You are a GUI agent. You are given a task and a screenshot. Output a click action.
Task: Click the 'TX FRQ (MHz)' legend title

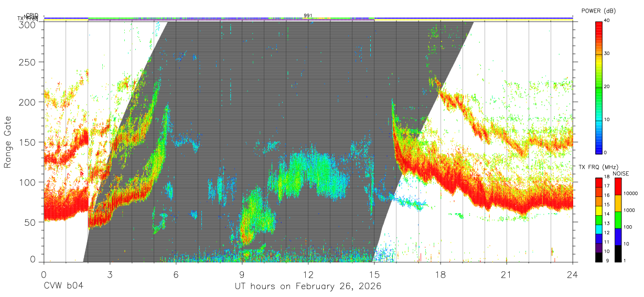tap(598, 168)
